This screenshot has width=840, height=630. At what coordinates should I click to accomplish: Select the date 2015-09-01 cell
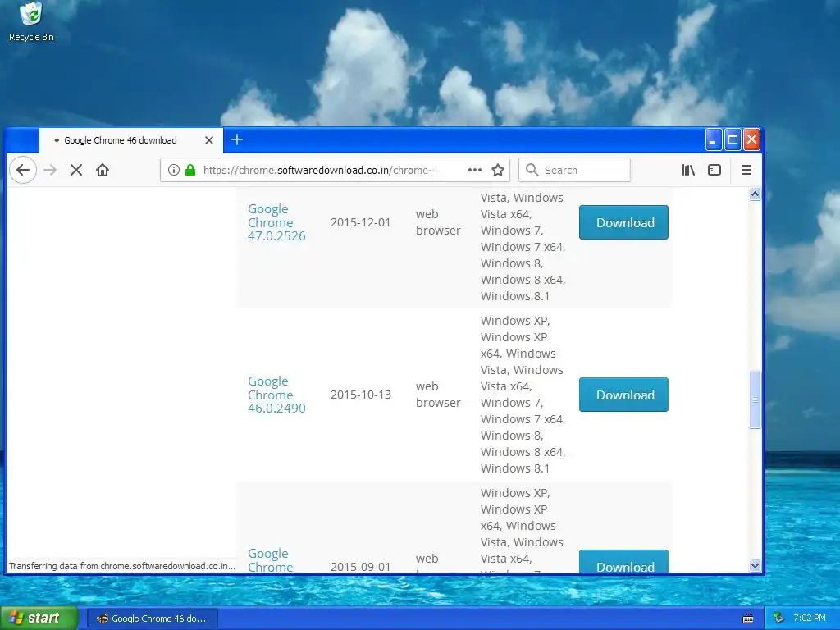click(x=361, y=567)
